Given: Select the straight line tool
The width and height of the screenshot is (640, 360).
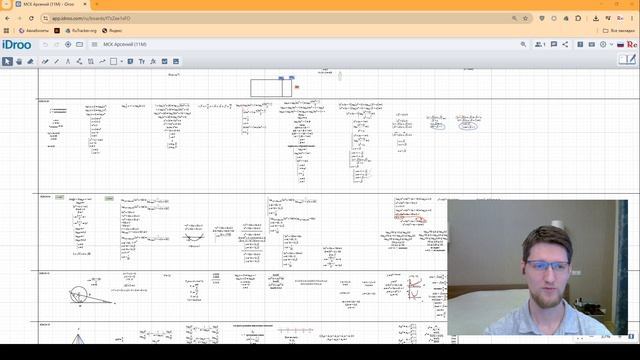Looking at the screenshot, I should click(x=56, y=61).
